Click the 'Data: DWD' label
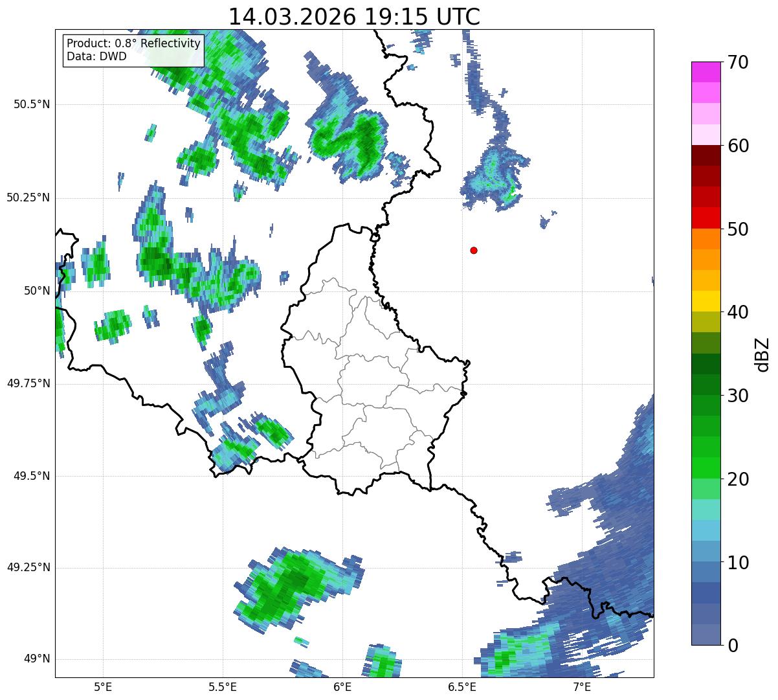 pyautogui.click(x=96, y=56)
